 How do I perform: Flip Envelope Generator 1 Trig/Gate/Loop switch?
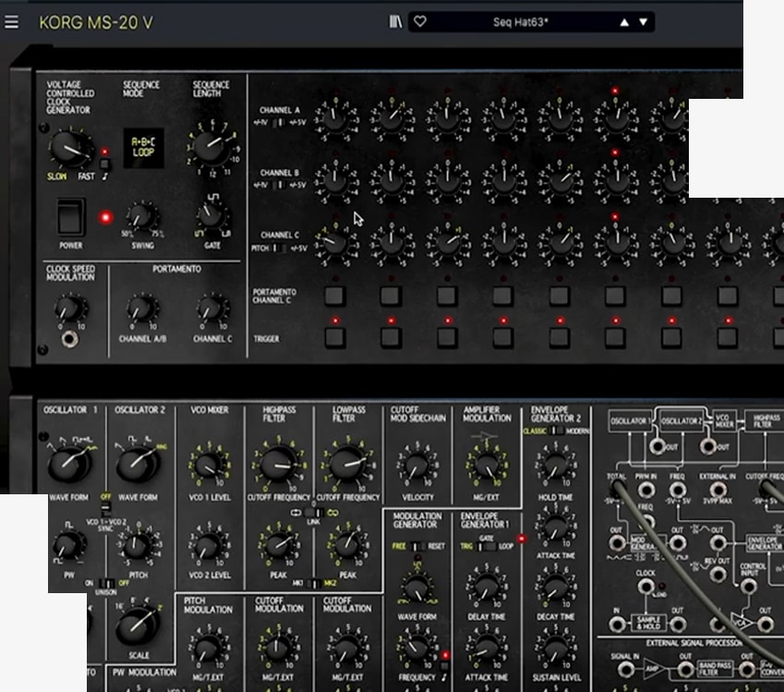[x=487, y=546]
